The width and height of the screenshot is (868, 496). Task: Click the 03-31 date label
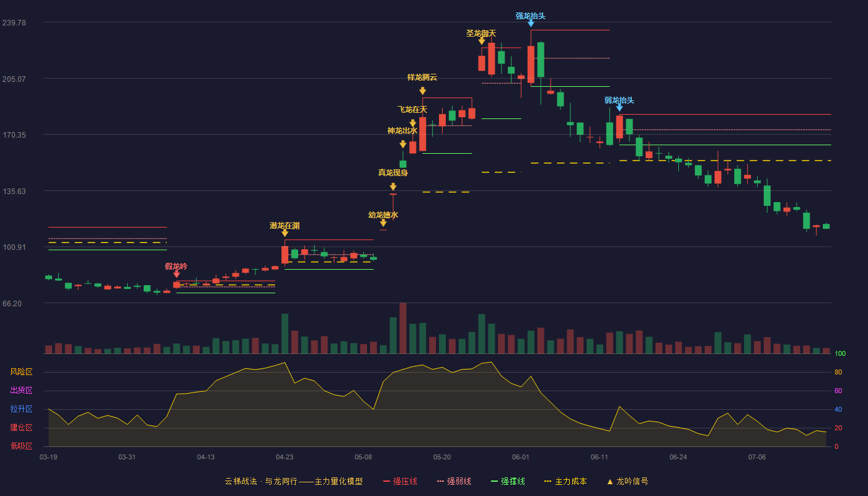point(127,457)
